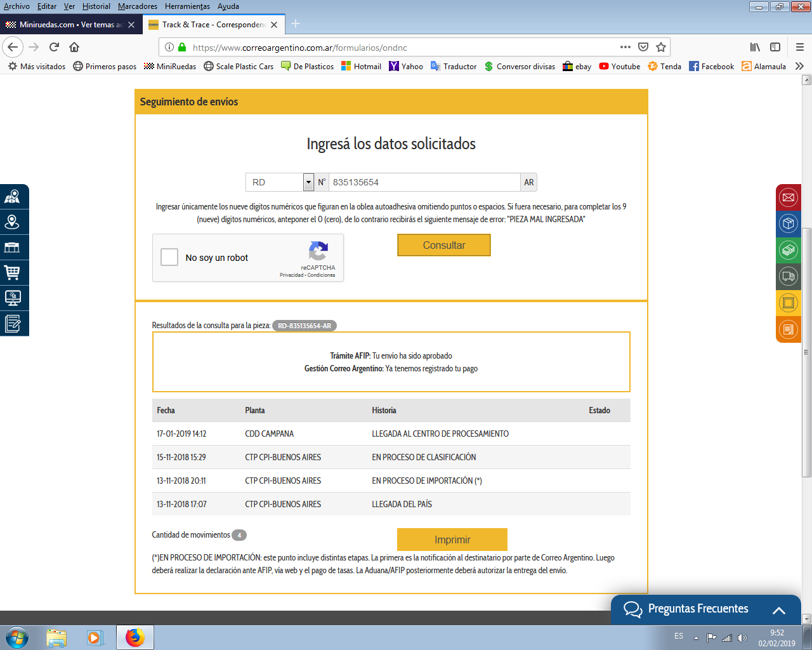Click the delivery truck icon on right

pyautogui.click(x=788, y=276)
